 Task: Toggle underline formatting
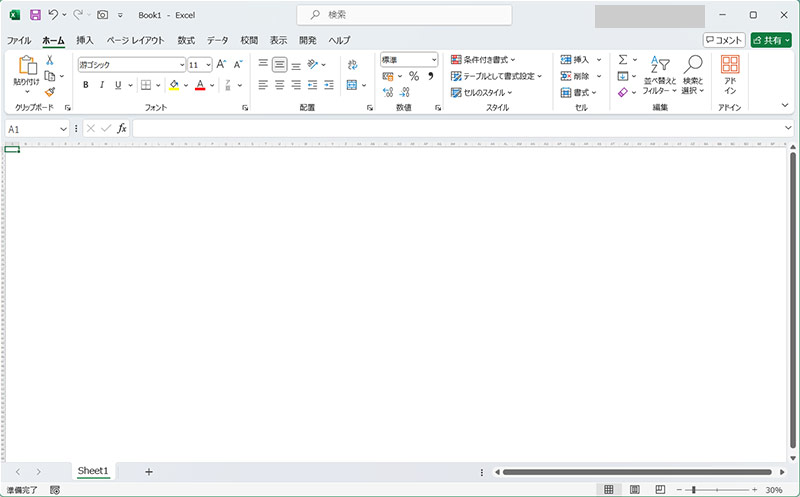point(118,85)
